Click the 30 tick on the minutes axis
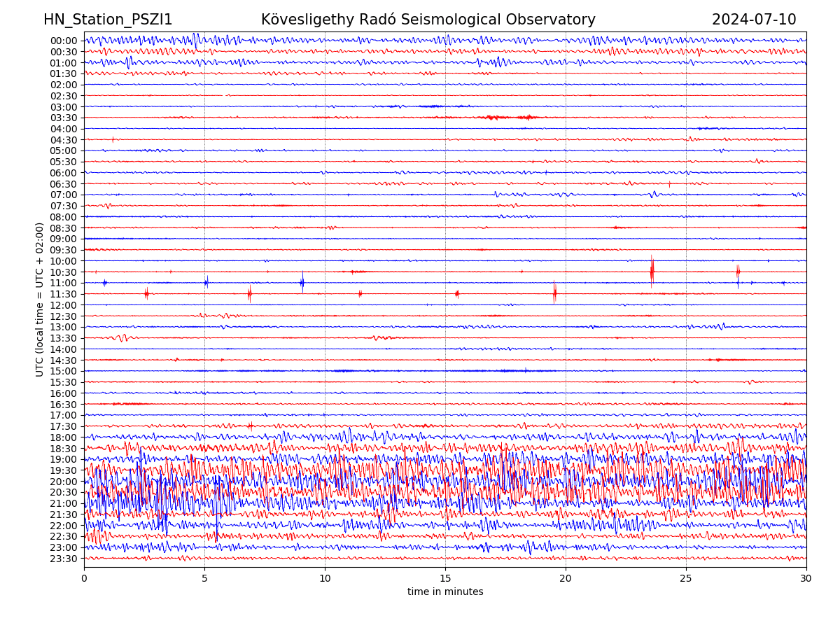Viewport: 840px width, 630px height. [806, 579]
